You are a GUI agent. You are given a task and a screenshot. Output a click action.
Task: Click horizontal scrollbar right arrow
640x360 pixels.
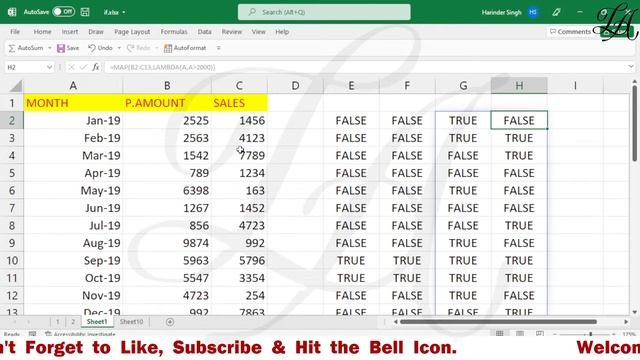pos(626,322)
